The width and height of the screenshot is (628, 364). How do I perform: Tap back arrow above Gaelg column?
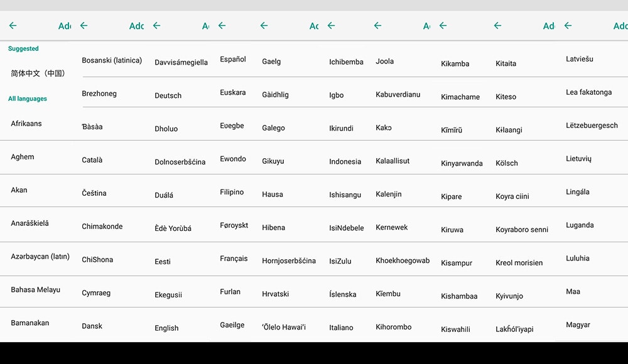[264, 26]
